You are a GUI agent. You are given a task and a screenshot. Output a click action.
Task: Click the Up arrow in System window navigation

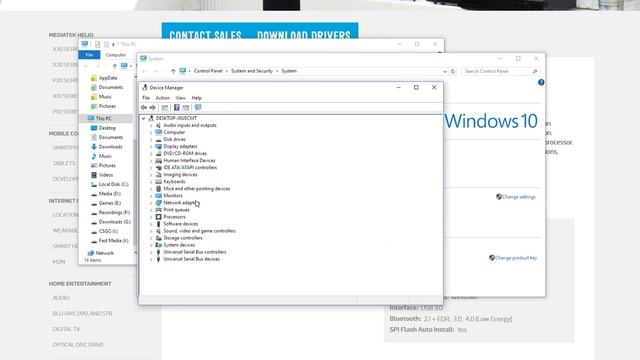[173, 71]
